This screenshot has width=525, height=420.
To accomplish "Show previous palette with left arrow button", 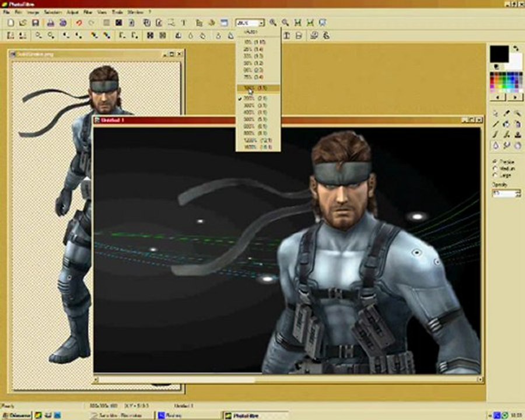I will click(498, 97).
